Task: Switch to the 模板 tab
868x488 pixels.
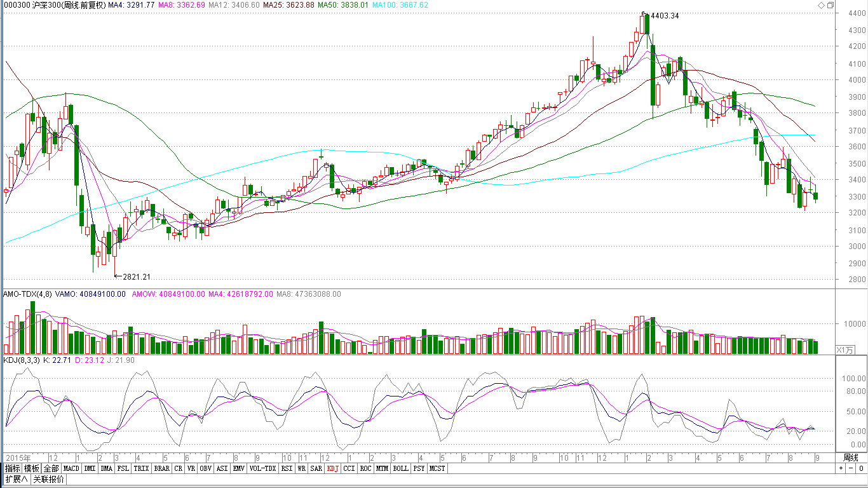Action: [32, 468]
